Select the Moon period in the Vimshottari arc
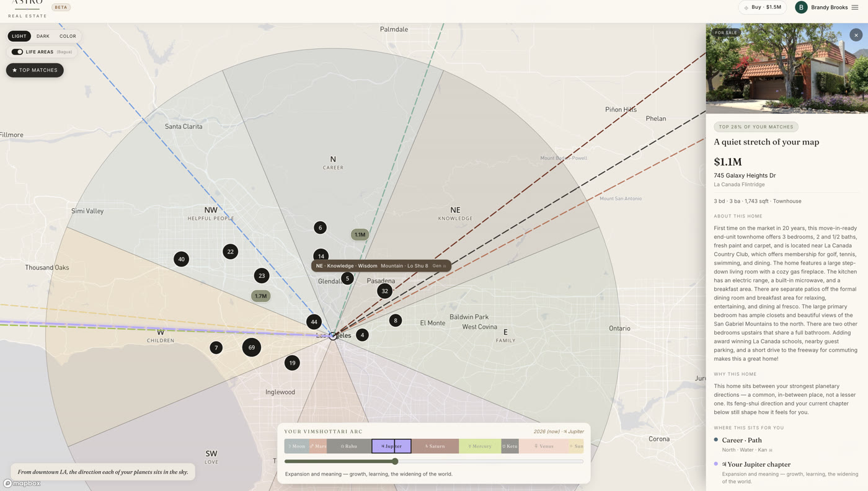Viewport: 868px width, 491px height. 297,446
